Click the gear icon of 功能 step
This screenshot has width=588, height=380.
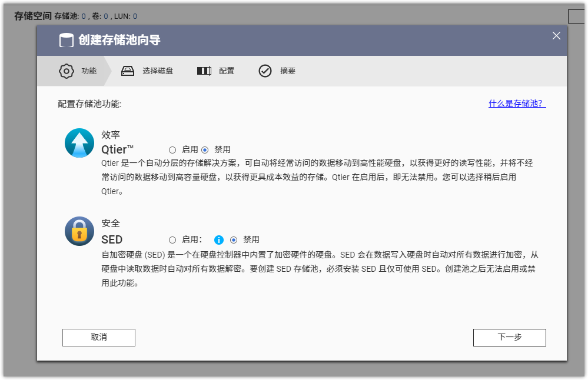67,71
